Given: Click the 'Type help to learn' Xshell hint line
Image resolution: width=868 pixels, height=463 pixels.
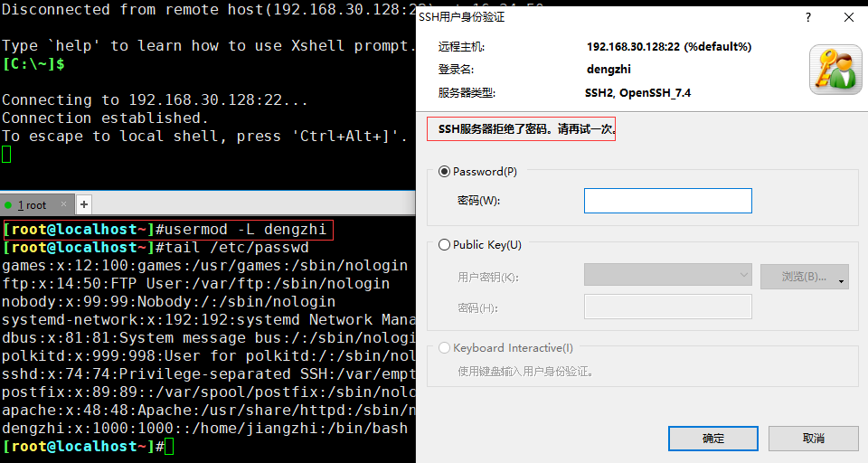Looking at the screenshot, I should 208,46.
